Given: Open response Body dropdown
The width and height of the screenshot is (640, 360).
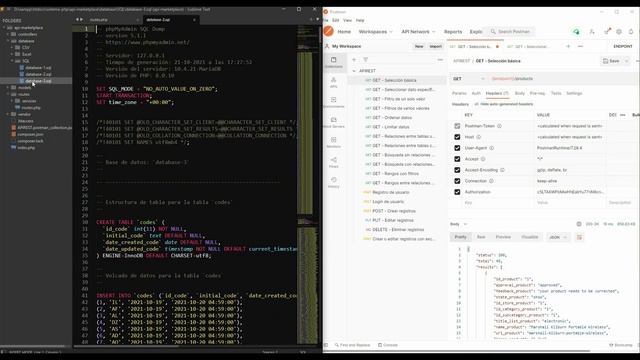Looking at the screenshot, I should [458, 224].
